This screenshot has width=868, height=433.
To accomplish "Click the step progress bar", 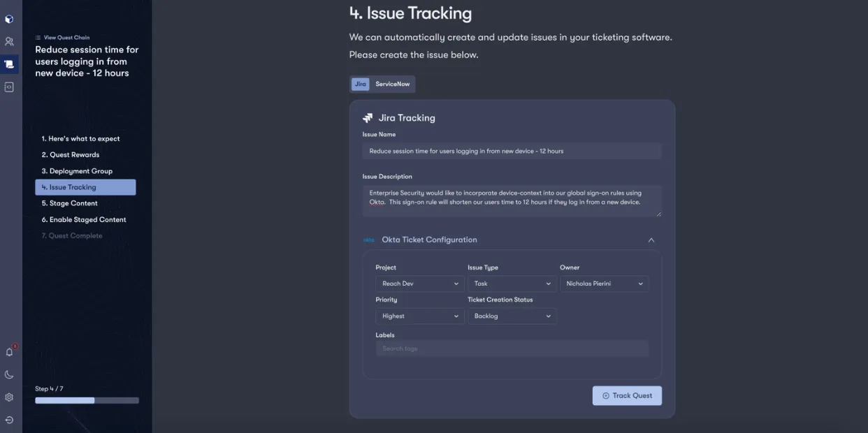I will pos(87,400).
